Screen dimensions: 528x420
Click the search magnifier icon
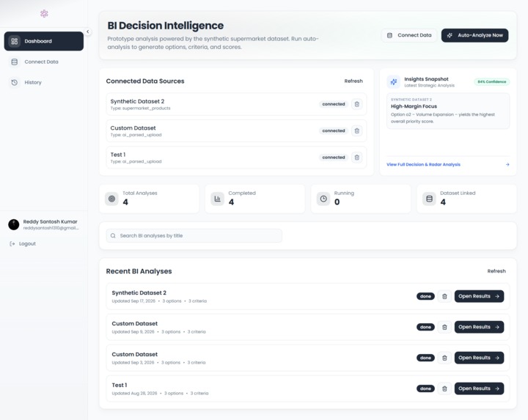coord(113,236)
